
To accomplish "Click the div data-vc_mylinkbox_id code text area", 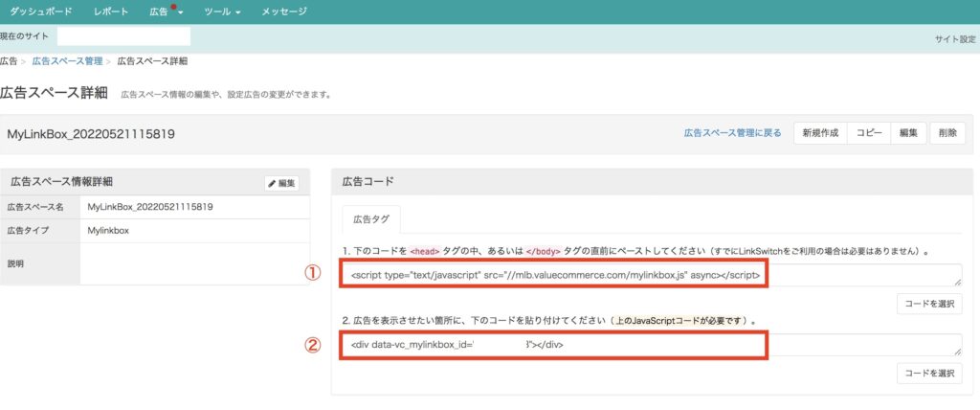I will (x=652, y=345).
